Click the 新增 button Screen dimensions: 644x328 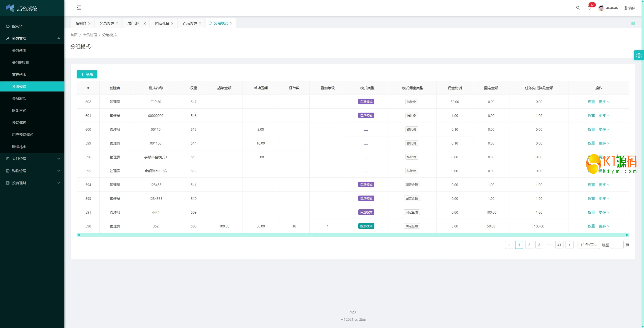click(x=87, y=74)
